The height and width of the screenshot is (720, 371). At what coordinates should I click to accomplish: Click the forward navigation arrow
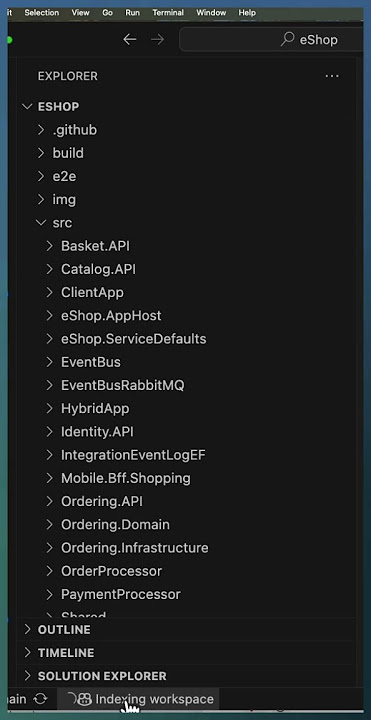(x=157, y=40)
